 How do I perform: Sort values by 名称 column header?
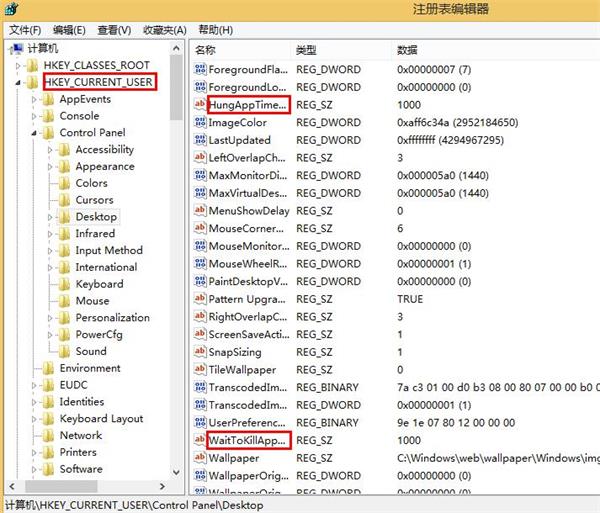[206, 49]
